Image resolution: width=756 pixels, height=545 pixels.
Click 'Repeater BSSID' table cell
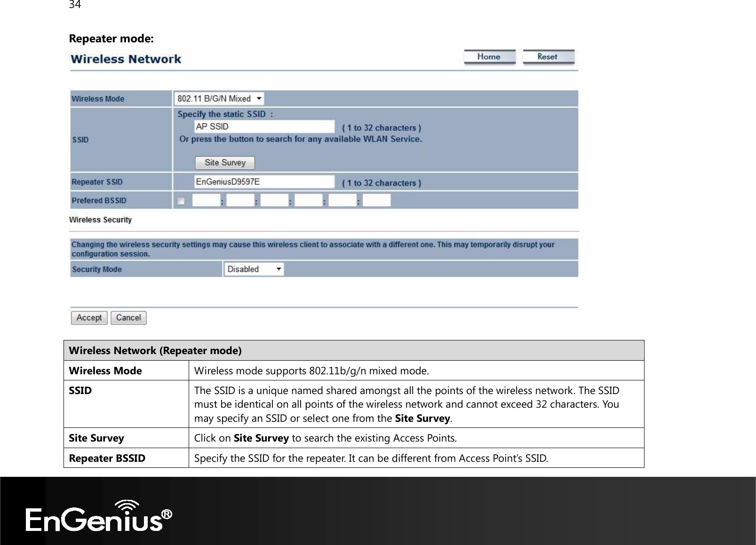coord(126,458)
